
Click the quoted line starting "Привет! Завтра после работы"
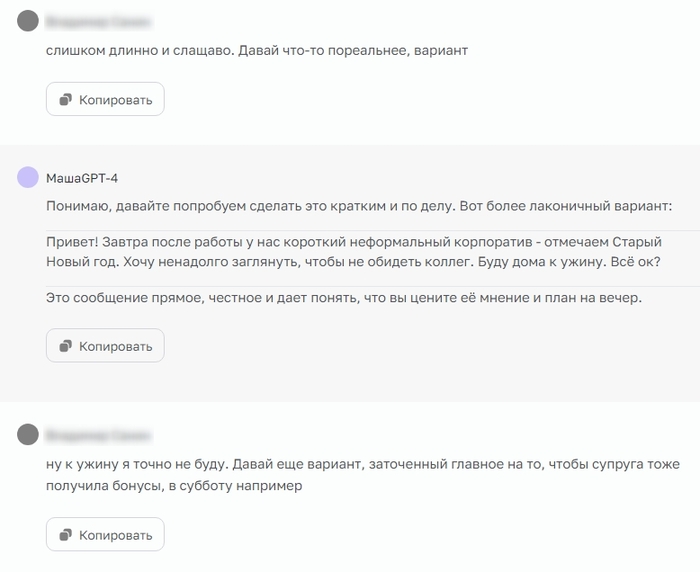coord(352,242)
